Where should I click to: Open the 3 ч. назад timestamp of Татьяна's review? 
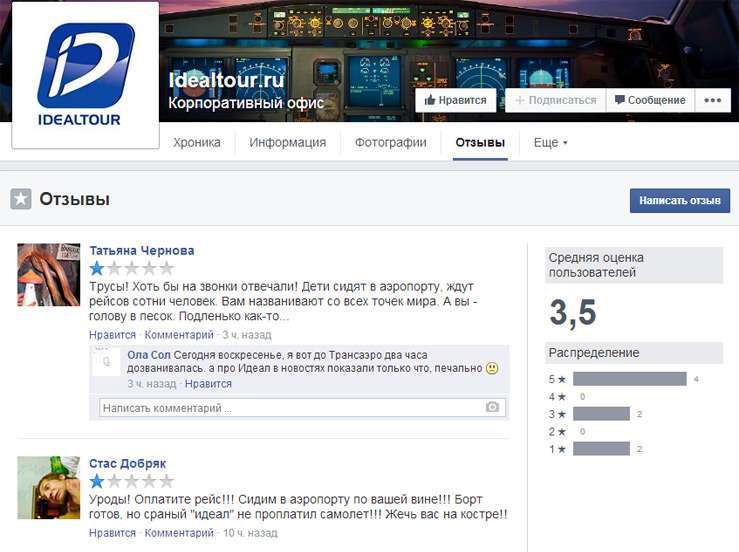click(x=246, y=335)
